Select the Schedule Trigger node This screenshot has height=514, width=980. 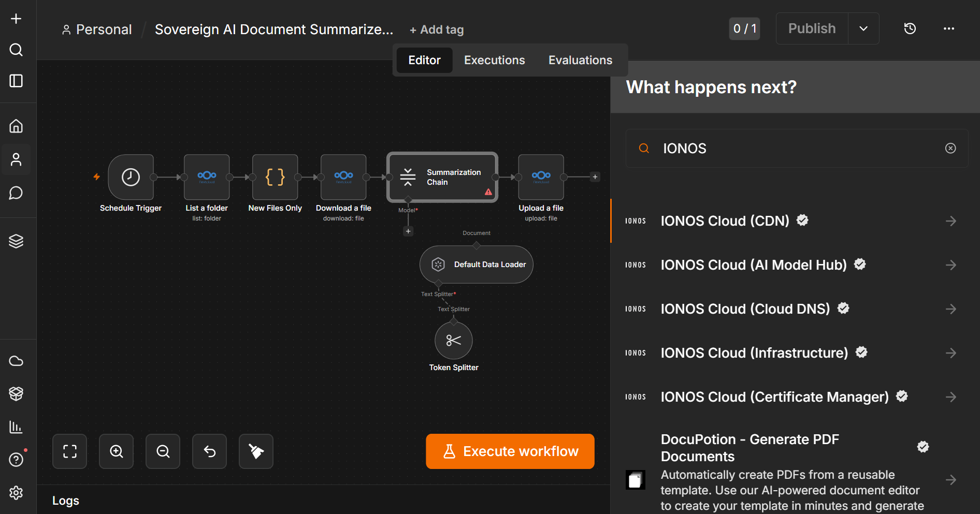pyautogui.click(x=131, y=177)
